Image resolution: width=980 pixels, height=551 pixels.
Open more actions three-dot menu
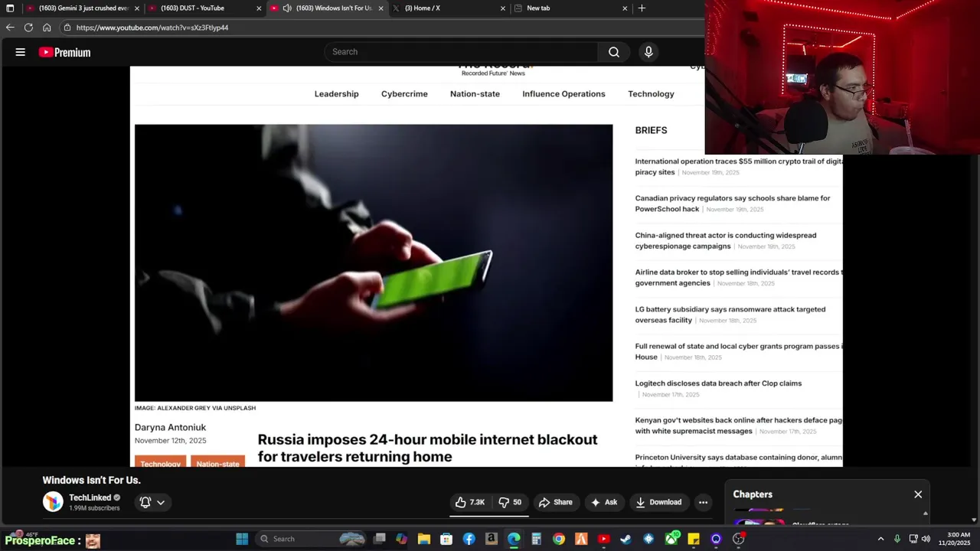(x=703, y=502)
